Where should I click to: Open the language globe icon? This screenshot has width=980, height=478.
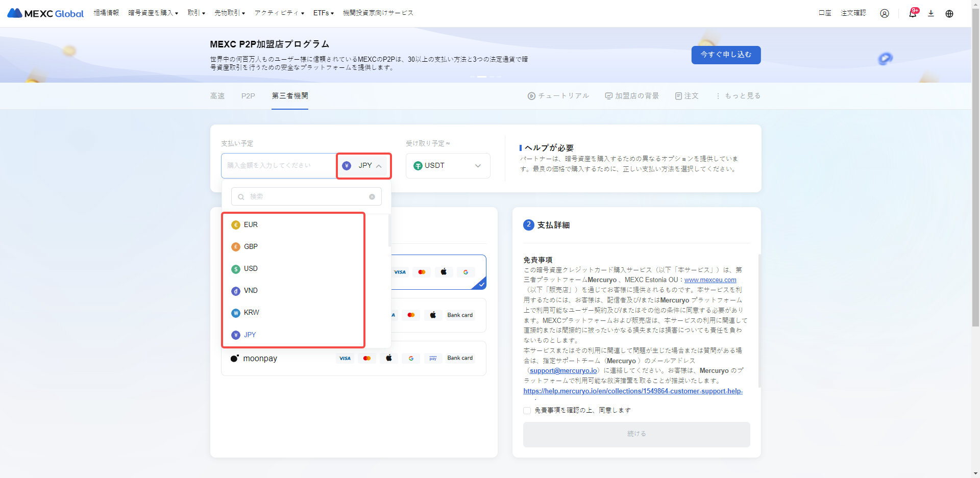coord(949,13)
